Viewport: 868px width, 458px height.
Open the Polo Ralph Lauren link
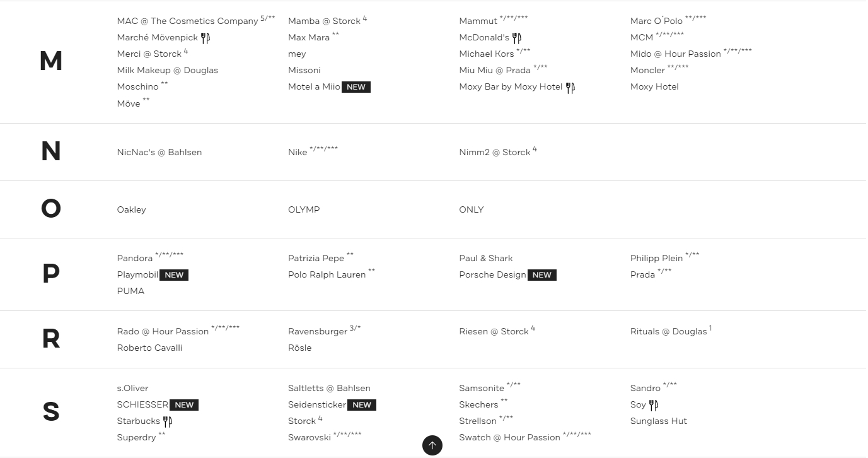(327, 274)
